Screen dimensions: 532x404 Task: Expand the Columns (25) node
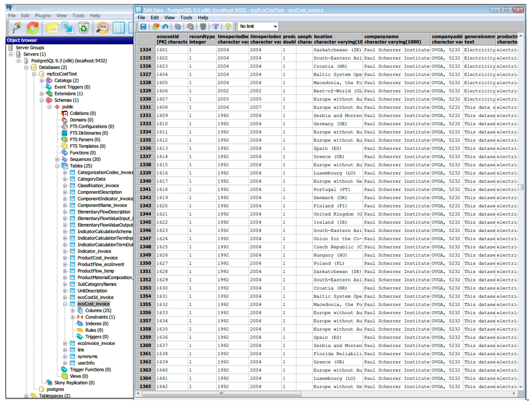[72, 311]
